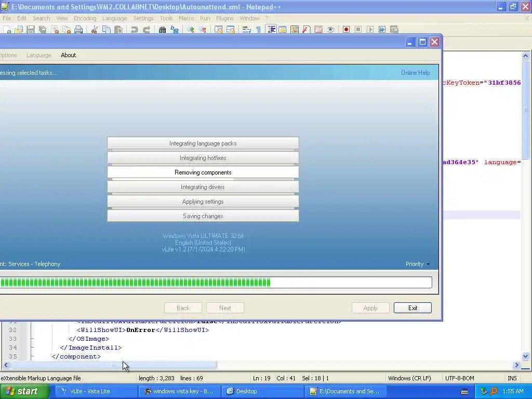Toggle Word wrap icon in toolbar

click(247, 30)
